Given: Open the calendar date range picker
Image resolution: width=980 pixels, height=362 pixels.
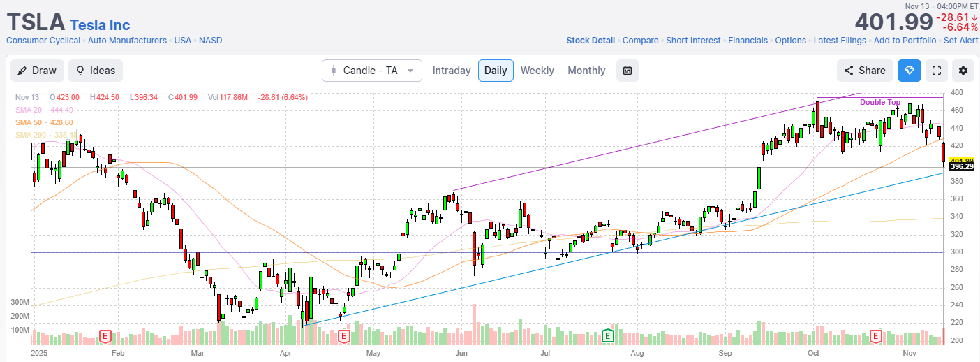Looking at the screenshot, I should pyautogui.click(x=628, y=71).
